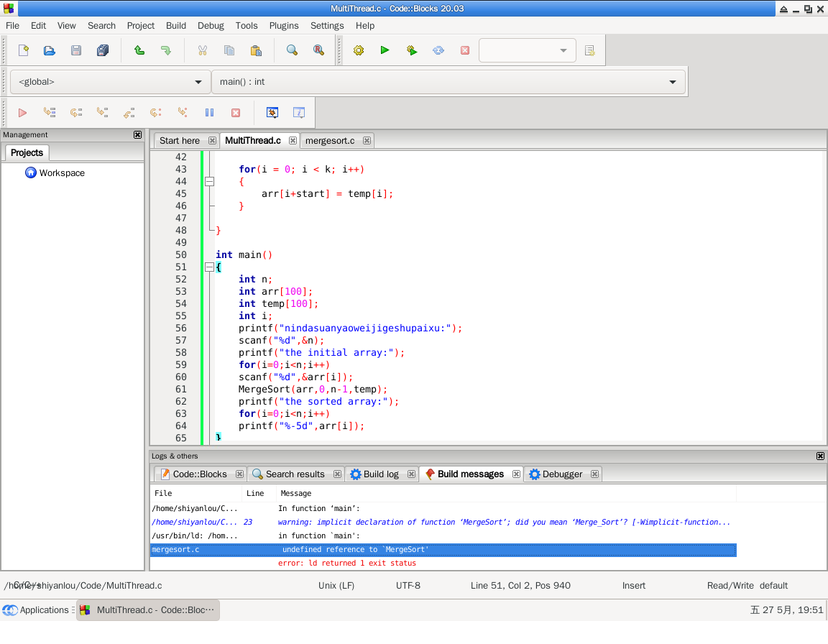Open the <global> scope dropdown
The height and width of the screenshot is (644, 828).
(x=110, y=82)
